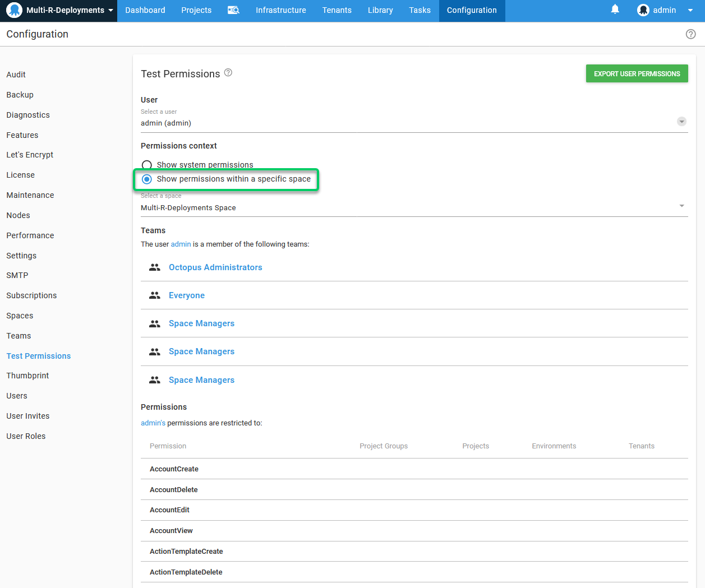This screenshot has height=588, width=705.
Task: Select Show system permissions radio button
Action: tap(147, 165)
